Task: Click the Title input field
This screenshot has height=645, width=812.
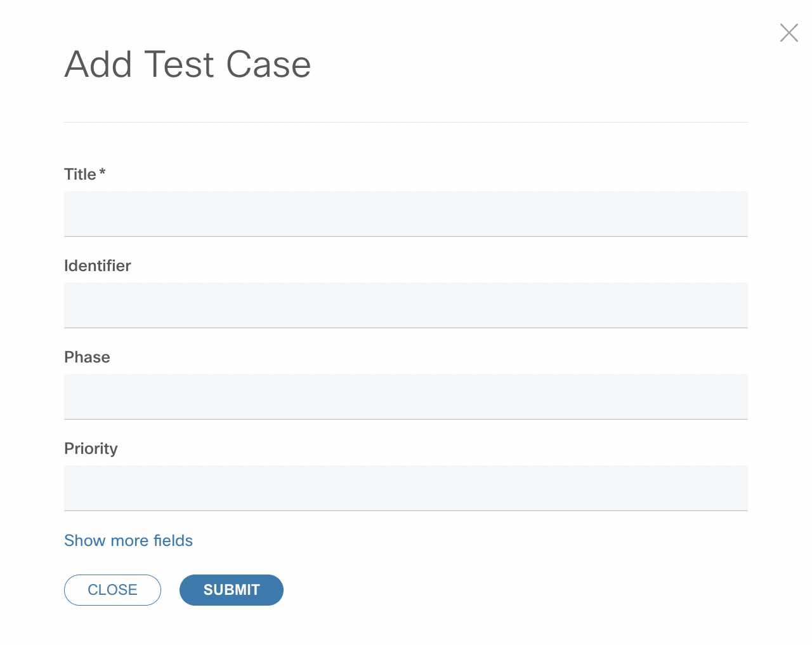Action: (406, 214)
